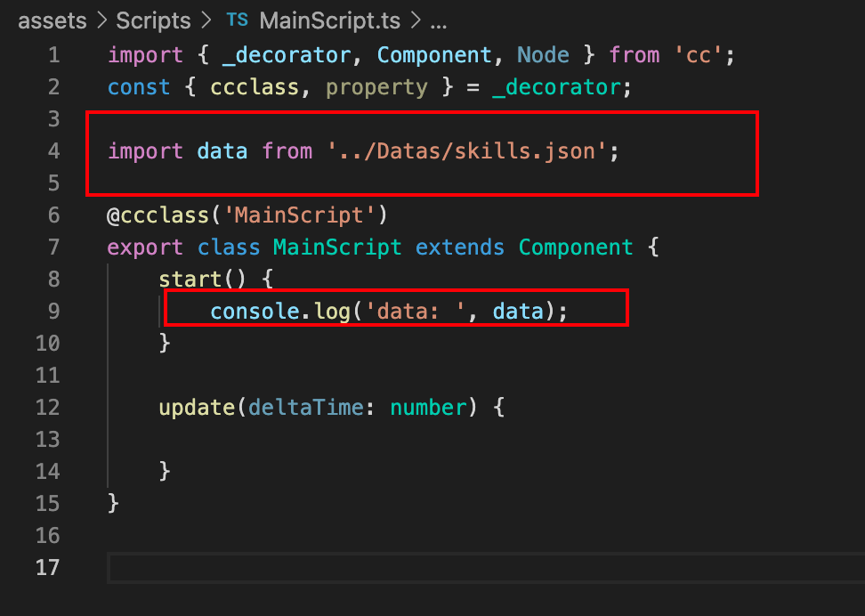The height and width of the screenshot is (616, 865).
Task: Click the MainScript class name on line 7
Action: pyautogui.click(x=336, y=247)
